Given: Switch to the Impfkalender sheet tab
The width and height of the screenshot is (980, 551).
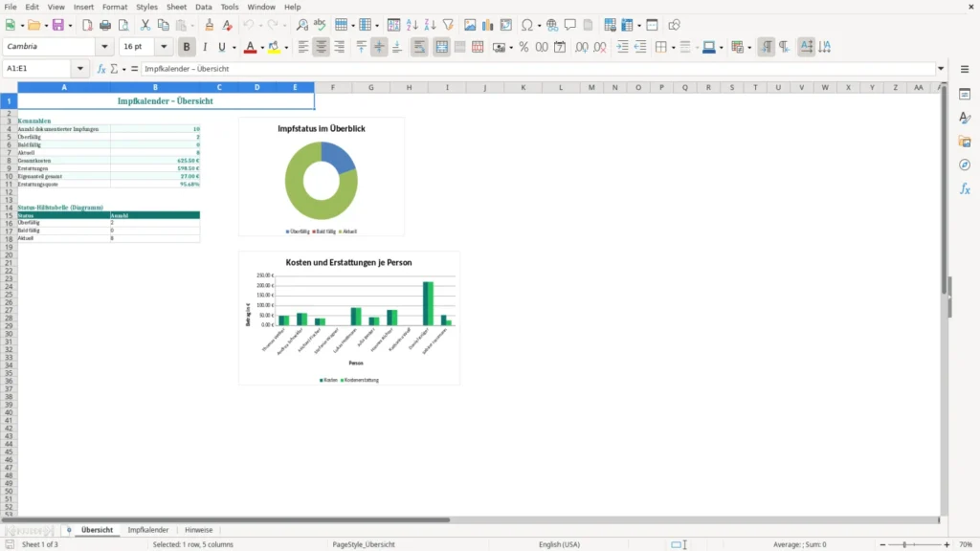Looking at the screenshot, I should coord(148,530).
